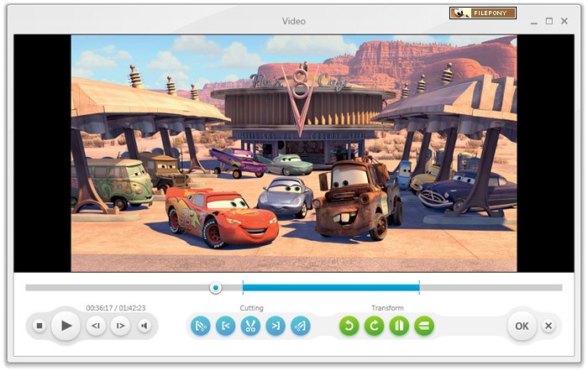Screen dimensions: 588x371
Task: Click the video preview frame
Action: coord(294,154)
